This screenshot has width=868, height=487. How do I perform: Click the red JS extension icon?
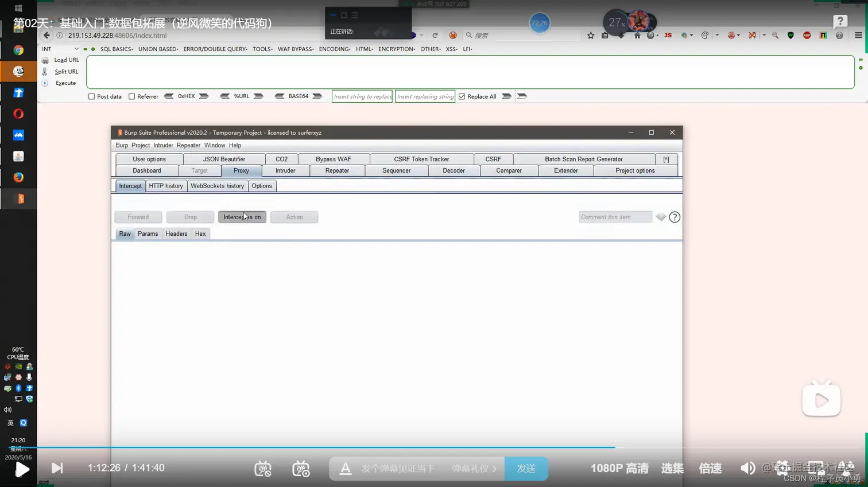coord(668,36)
